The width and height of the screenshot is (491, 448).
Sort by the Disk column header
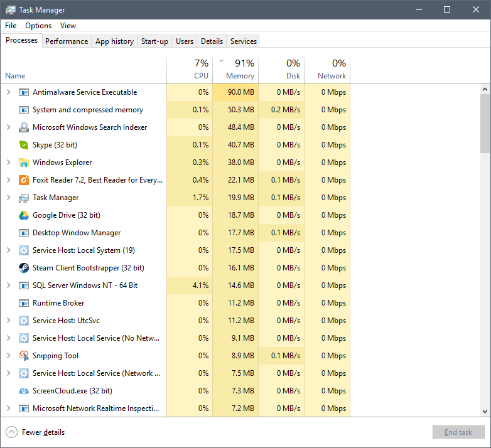click(281, 70)
